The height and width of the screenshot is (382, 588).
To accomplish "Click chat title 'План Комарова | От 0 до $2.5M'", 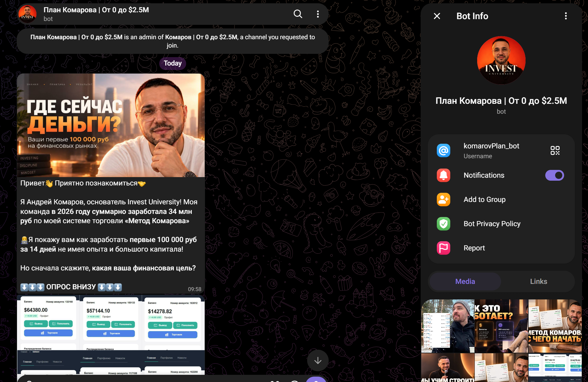I will (x=96, y=10).
